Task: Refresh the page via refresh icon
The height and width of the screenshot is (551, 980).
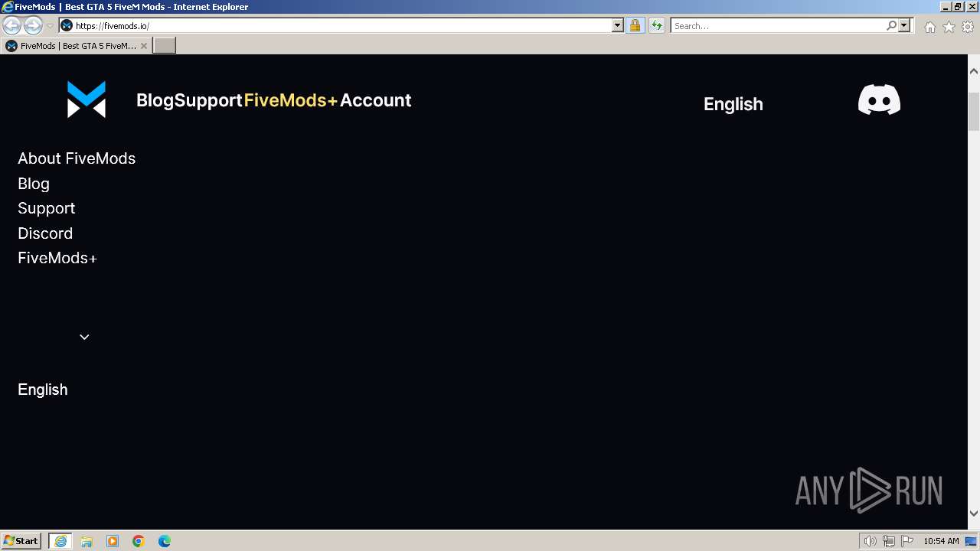Action: pyautogui.click(x=656, y=25)
